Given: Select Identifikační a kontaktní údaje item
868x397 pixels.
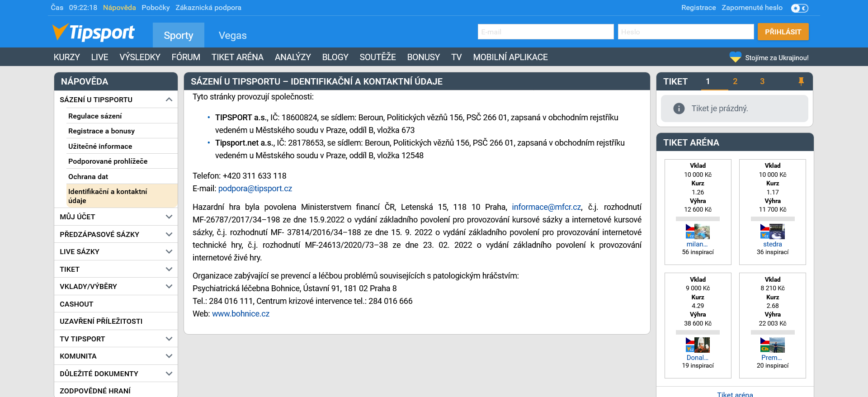Looking at the screenshot, I should click(x=122, y=196).
